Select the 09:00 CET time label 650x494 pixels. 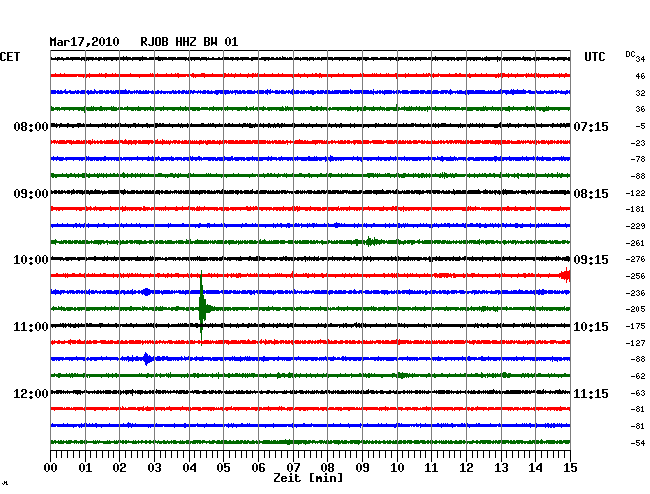point(31,194)
